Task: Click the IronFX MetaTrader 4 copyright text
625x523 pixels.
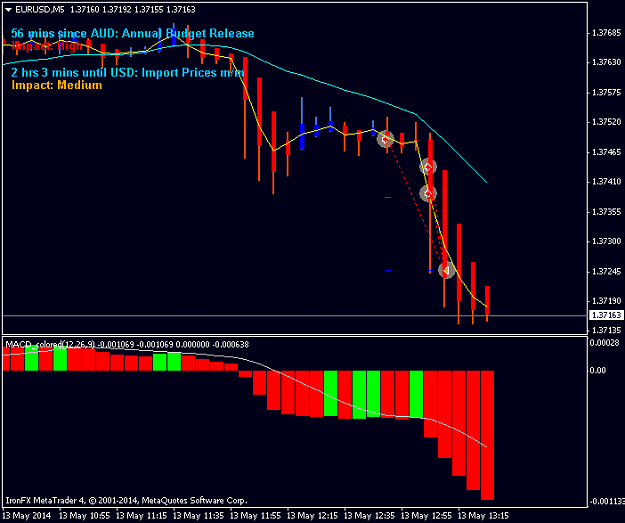Action: click(126, 500)
